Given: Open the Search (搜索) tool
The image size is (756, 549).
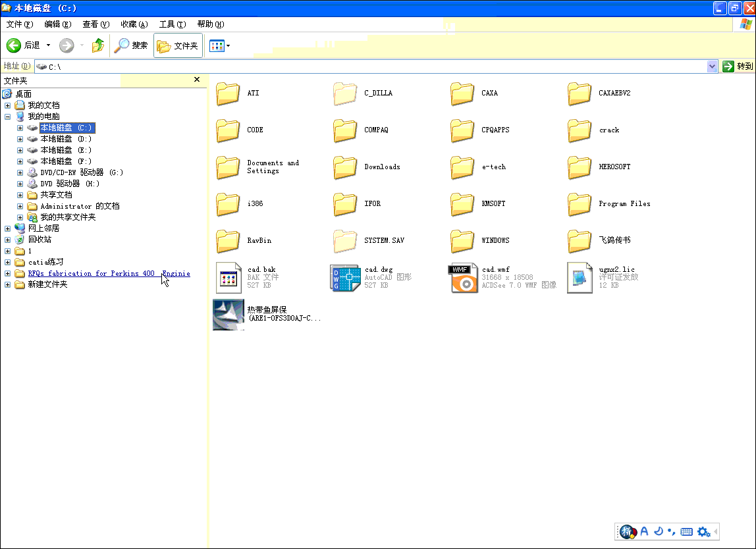Looking at the screenshot, I should click(130, 45).
